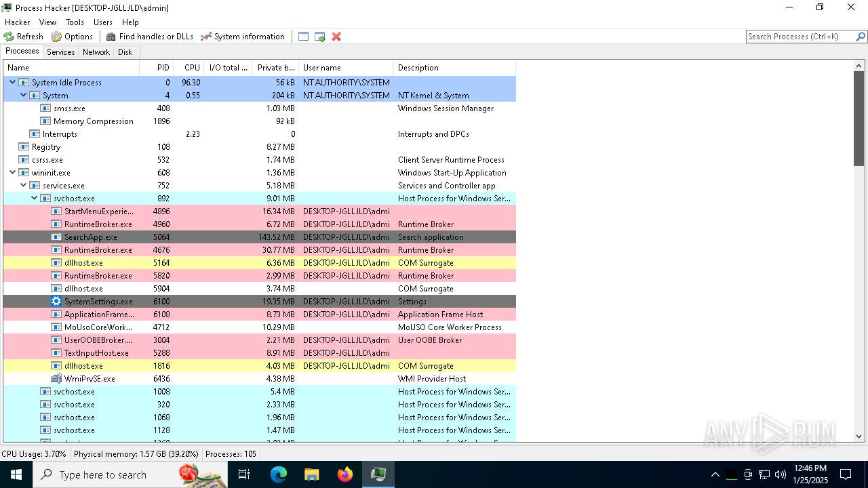This screenshot has height=488, width=868.
Task: Sort by the Private bytes column header
Action: [x=275, y=68]
